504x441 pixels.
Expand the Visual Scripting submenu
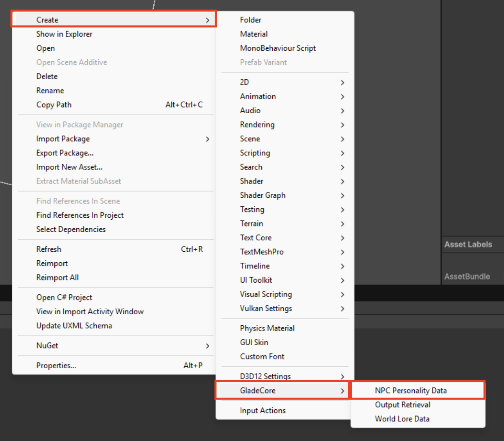point(266,294)
